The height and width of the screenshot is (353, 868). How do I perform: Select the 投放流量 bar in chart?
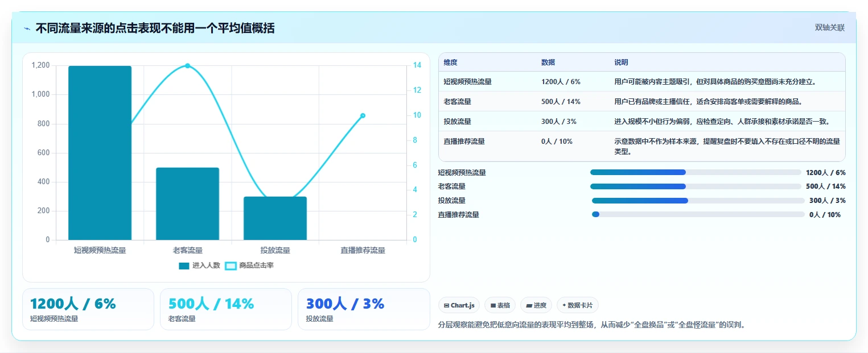(x=275, y=218)
